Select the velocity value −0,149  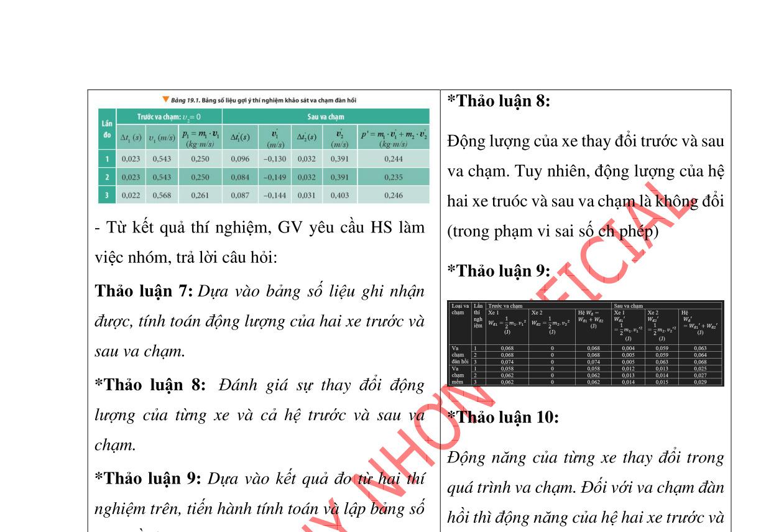point(274,177)
